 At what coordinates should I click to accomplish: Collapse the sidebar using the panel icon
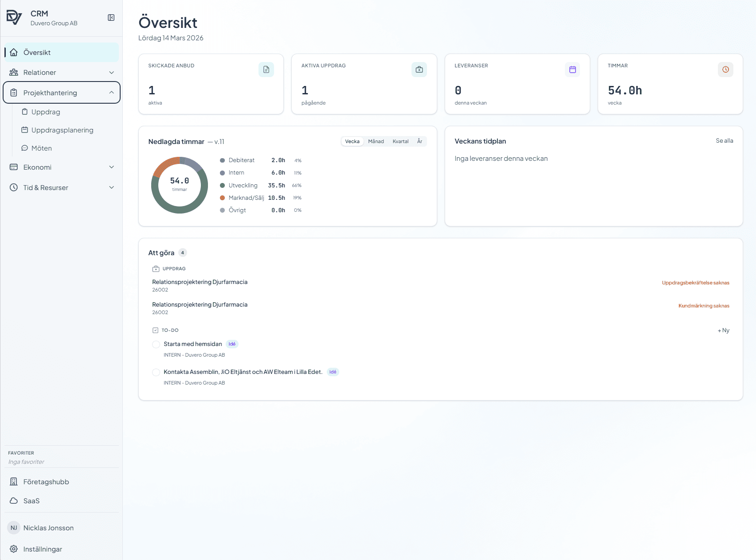111,16
